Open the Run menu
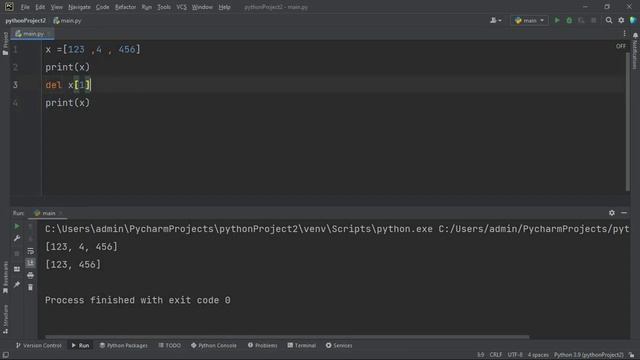Image resolution: width=640 pixels, height=360 pixels. point(147,7)
